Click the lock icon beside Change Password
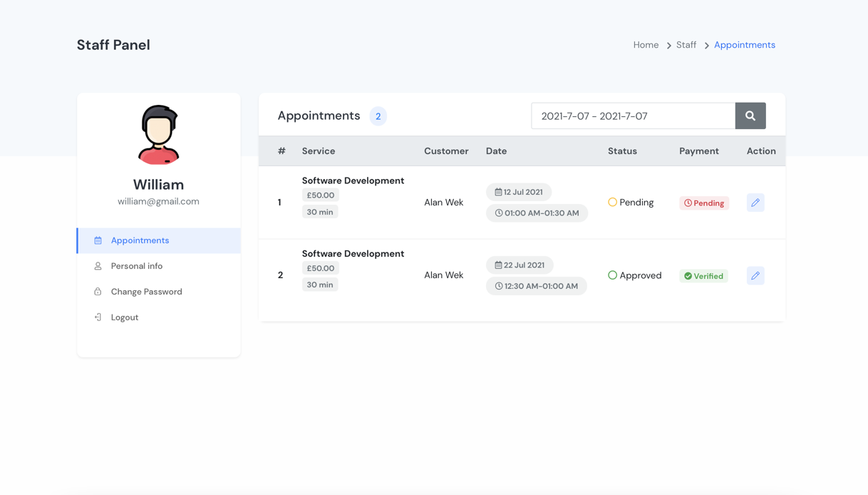The height and width of the screenshot is (495, 868). coord(98,292)
